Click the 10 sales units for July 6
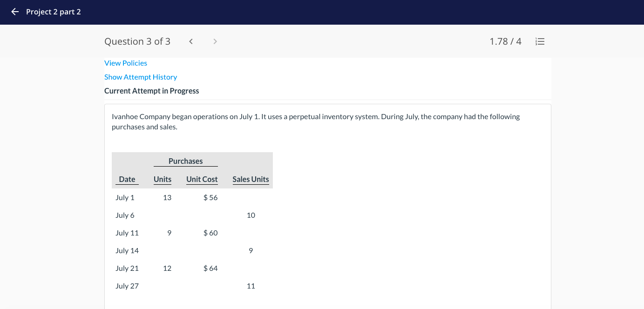Image resolution: width=644 pixels, height=309 pixels. (x=251, y=215)
